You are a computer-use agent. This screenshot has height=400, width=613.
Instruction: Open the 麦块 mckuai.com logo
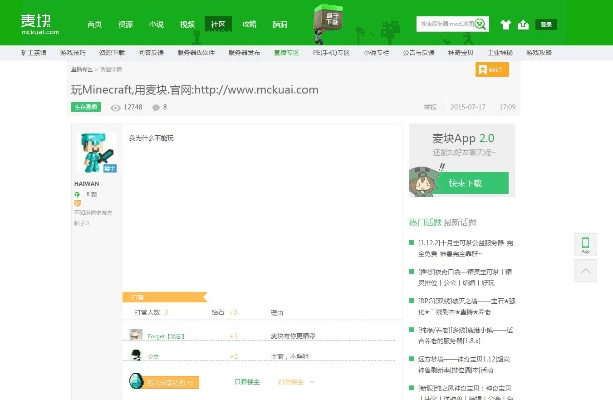(40, 24)
